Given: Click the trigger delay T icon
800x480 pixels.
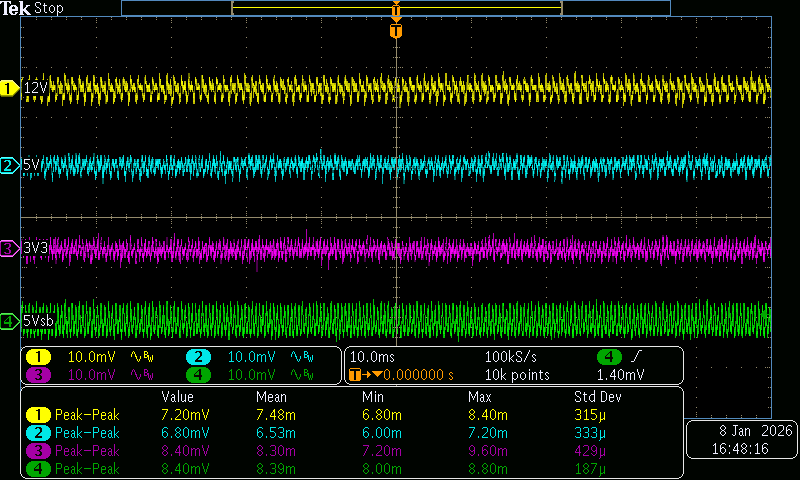Looking at the screenshot, I should pos(357,375).
